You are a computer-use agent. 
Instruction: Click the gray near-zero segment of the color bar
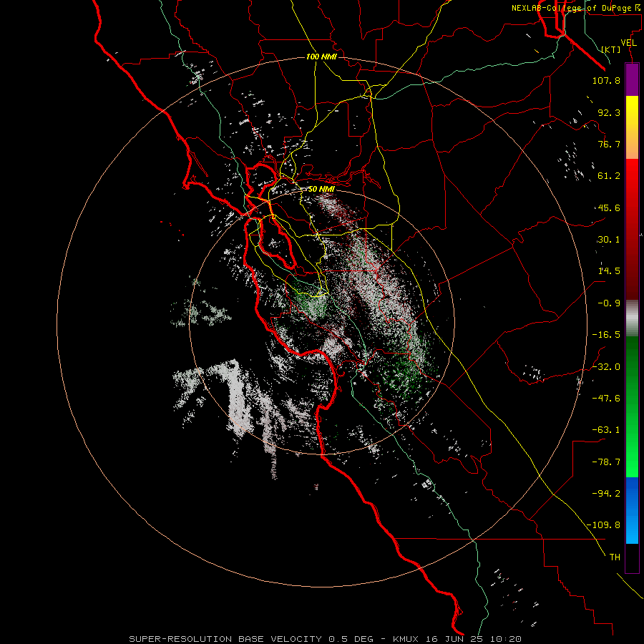click(632, 318)
